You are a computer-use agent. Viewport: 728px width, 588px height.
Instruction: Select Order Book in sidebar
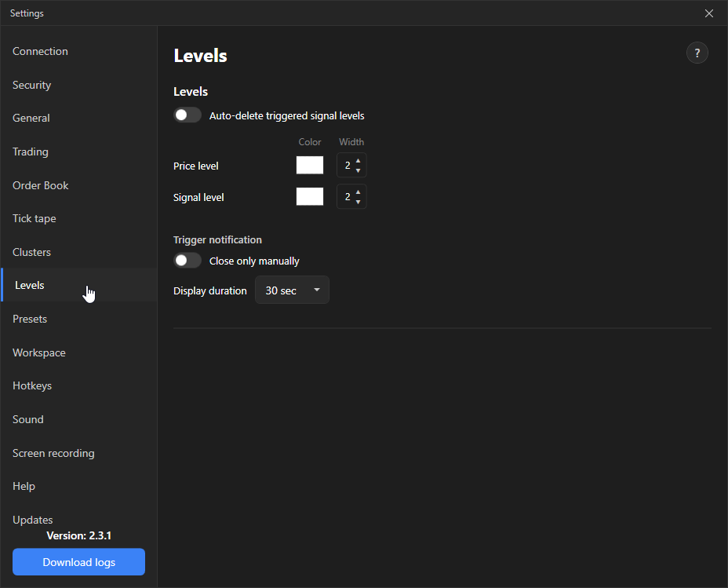point(79,185)
